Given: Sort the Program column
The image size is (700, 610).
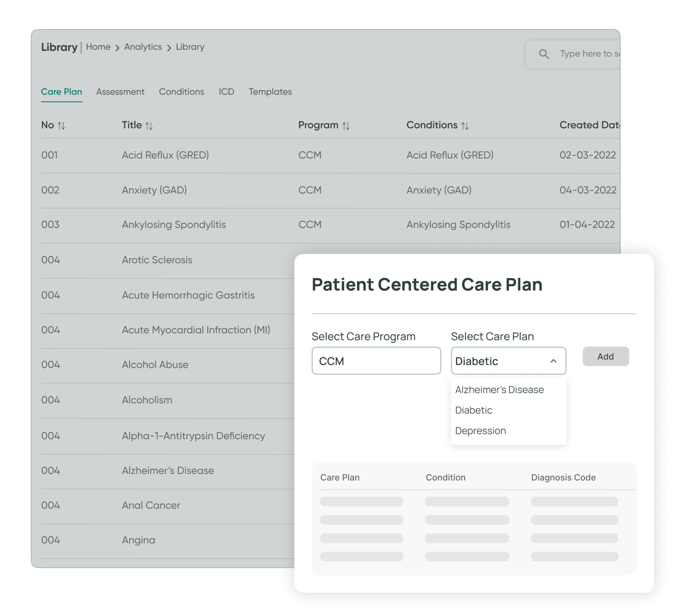Looking at the screenshot, I should tap(346, 125).
